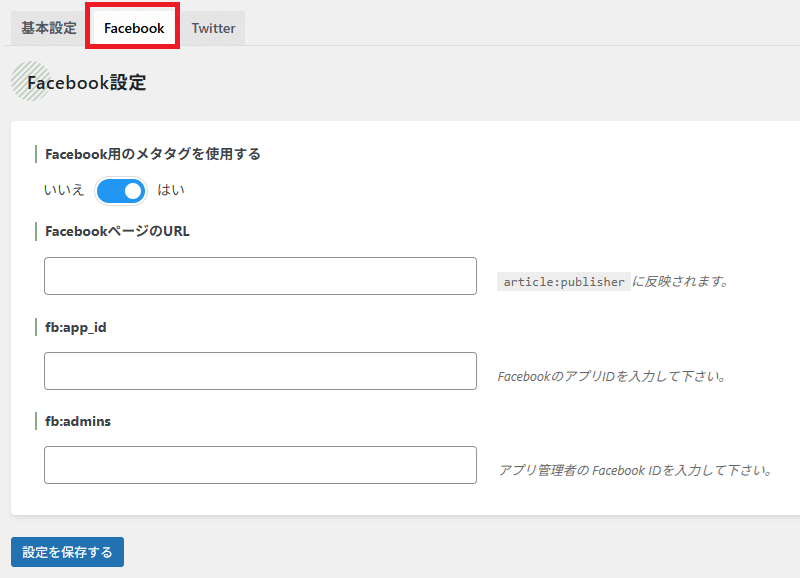
Task: Click the に反映されます description text
Action: (x=681, y=282)
